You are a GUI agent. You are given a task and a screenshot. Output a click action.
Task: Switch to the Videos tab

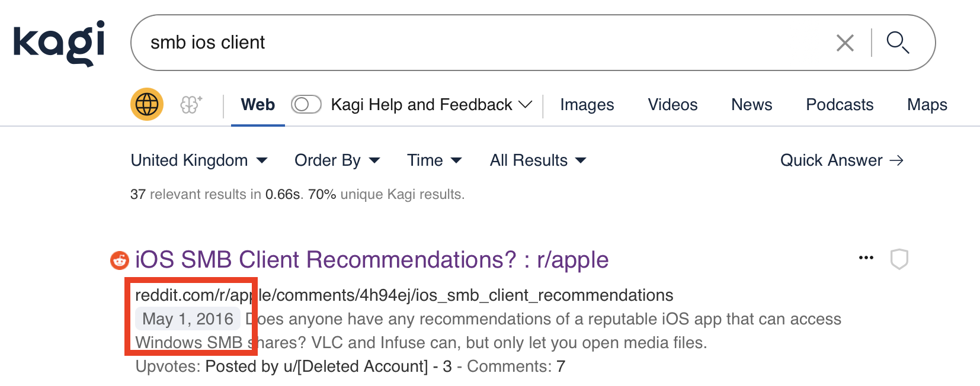672,105
